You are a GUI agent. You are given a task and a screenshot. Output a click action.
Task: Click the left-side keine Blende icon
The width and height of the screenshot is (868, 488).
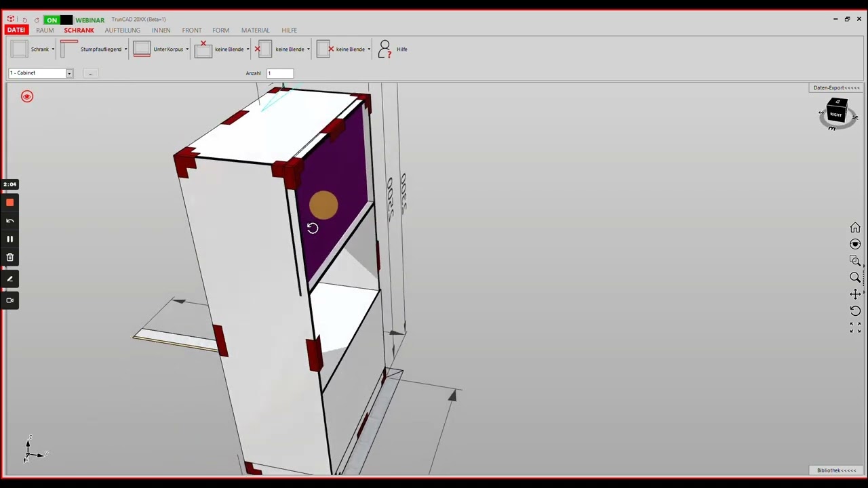click(263, 49)
